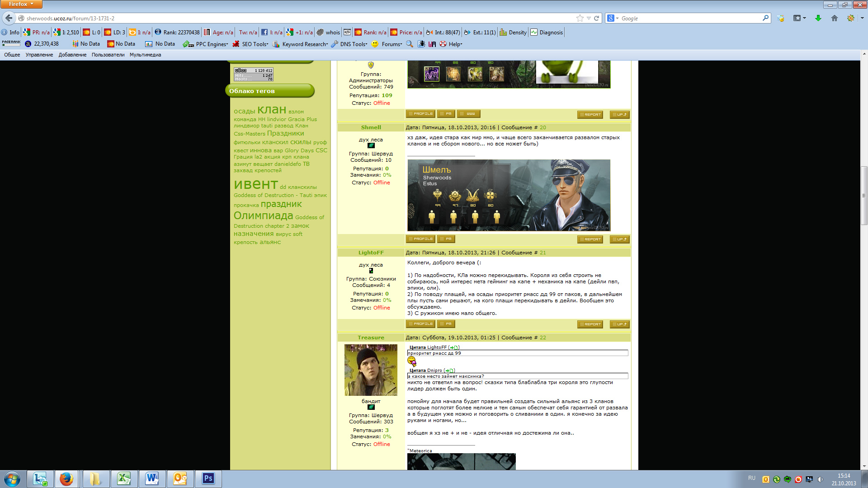Open Photoshop from the taskbar
Viewport: 868px width, 488px height.
pos(208,479)
